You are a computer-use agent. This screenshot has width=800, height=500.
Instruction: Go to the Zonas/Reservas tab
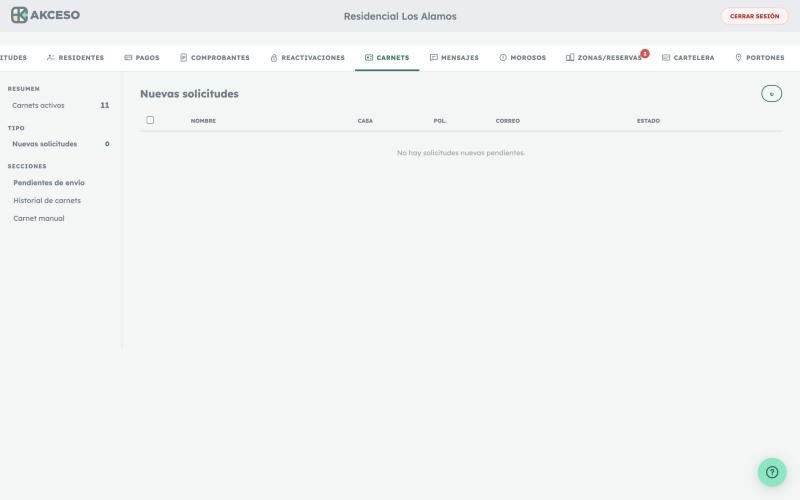click(604, 58)
